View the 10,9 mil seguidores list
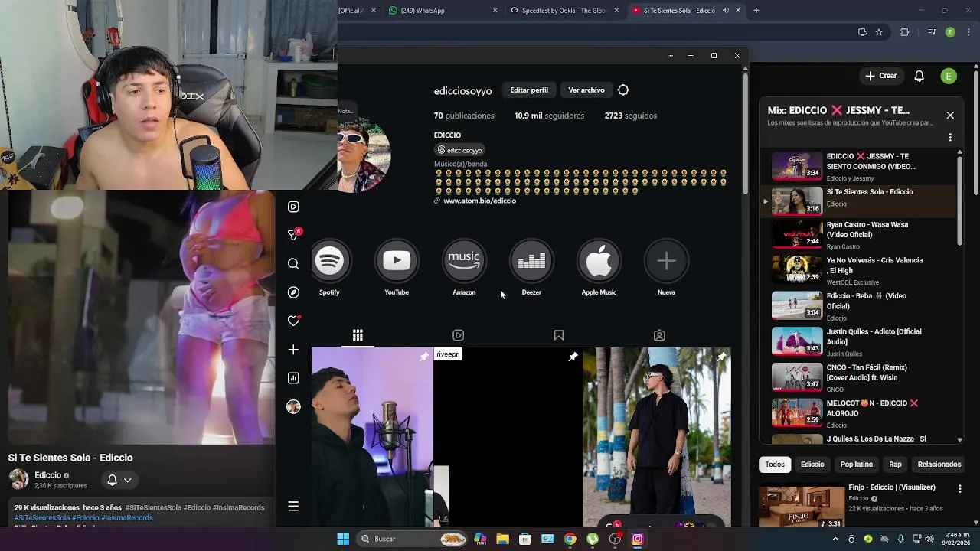This screenshot has width=980, height=551. (549, 116)
